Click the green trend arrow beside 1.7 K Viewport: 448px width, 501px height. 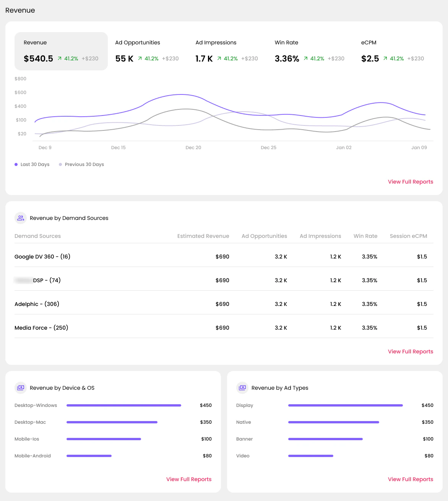coord(219,59)
